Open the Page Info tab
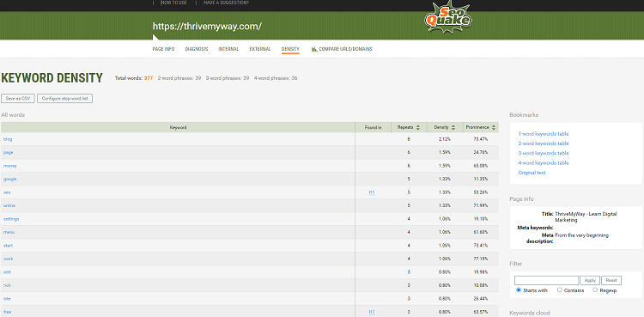Viewport: 644px width, 317px height. (163, 49)
